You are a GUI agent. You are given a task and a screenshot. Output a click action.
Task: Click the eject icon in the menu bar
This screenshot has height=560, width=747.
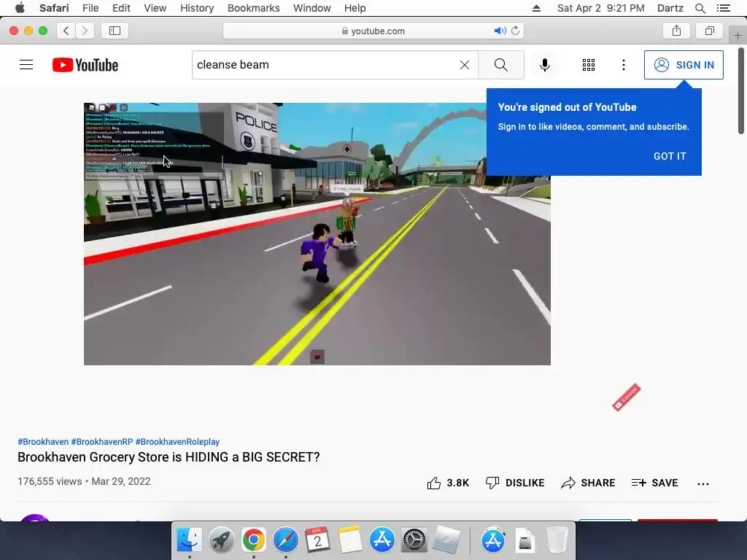pyautogui.click(x=536, y=8)
